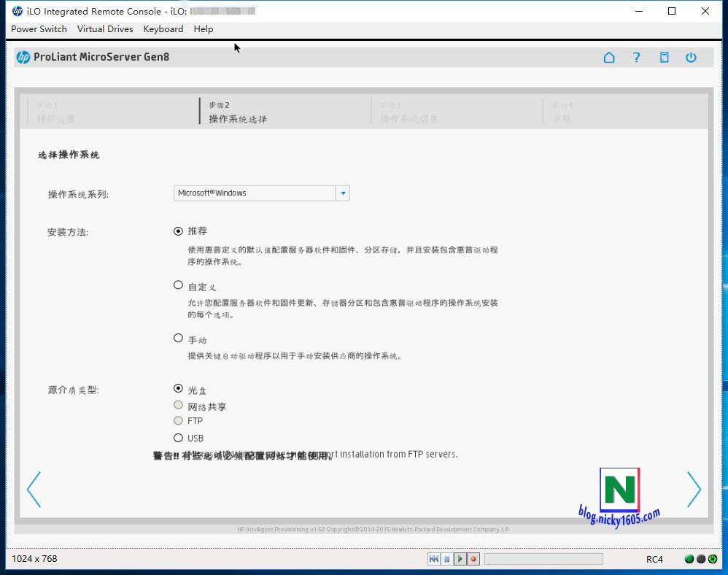This screenshot has height=575, width=728.
Task: Click the green power status indicator
Action: point(713,559)
